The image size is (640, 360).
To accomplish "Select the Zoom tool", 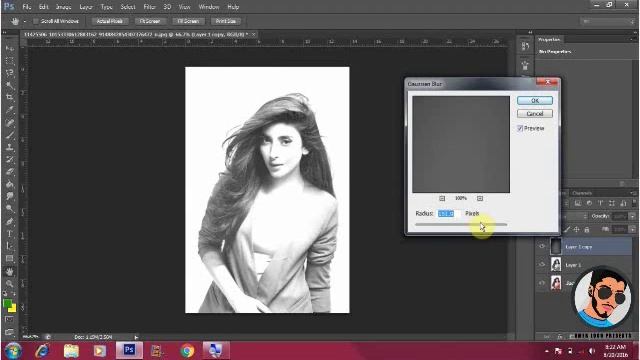I will (10, 283).
